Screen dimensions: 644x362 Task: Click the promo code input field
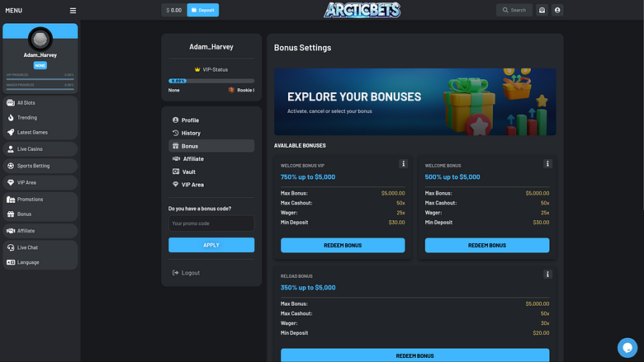point(211,223)
